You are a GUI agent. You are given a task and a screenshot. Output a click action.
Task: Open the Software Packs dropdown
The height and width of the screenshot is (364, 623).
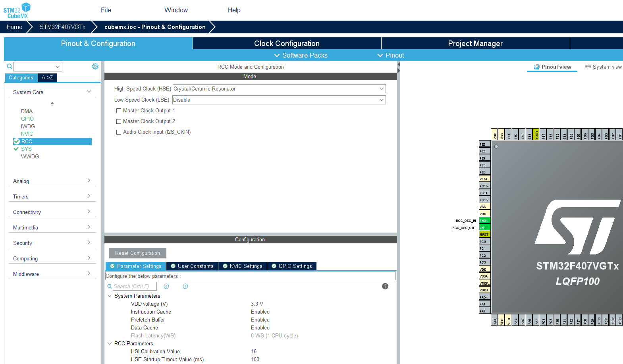coord(301,55)
